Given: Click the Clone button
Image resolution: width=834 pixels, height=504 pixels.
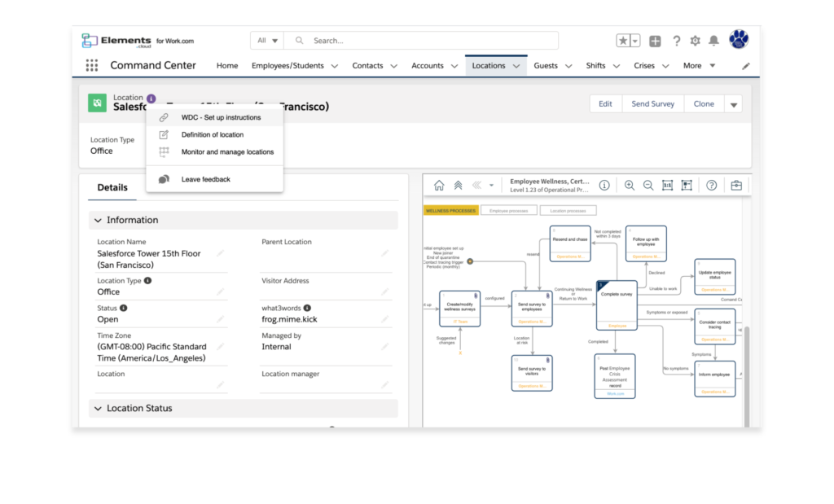Looking at the screenshot, I should [704, 103].
